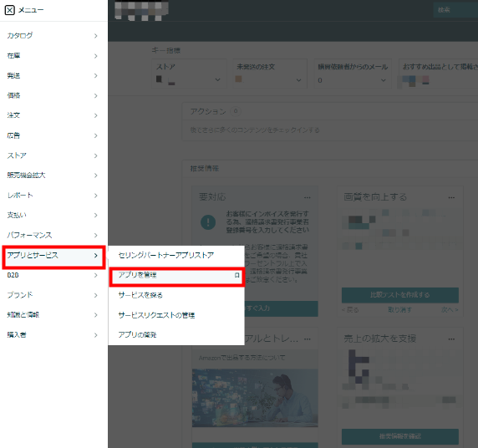Expand the 価格 chevron arrow
Image resolution: width=478 pixels, height=448 pixels.
[x=96, y=96]
